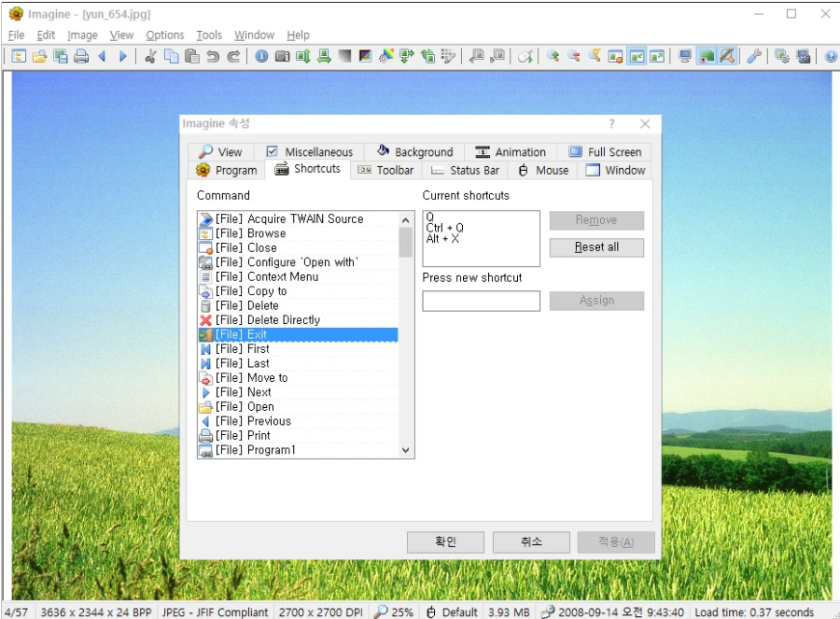Viewport: 840px width, 619px height.
Task: Click the Press new shortcut input field
Action: point(481,301)
